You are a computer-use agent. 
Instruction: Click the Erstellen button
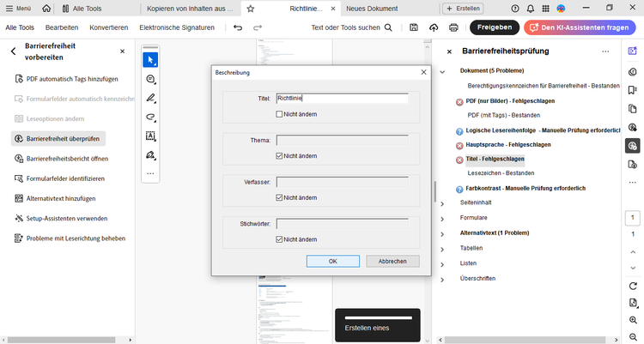pos(463,9)
